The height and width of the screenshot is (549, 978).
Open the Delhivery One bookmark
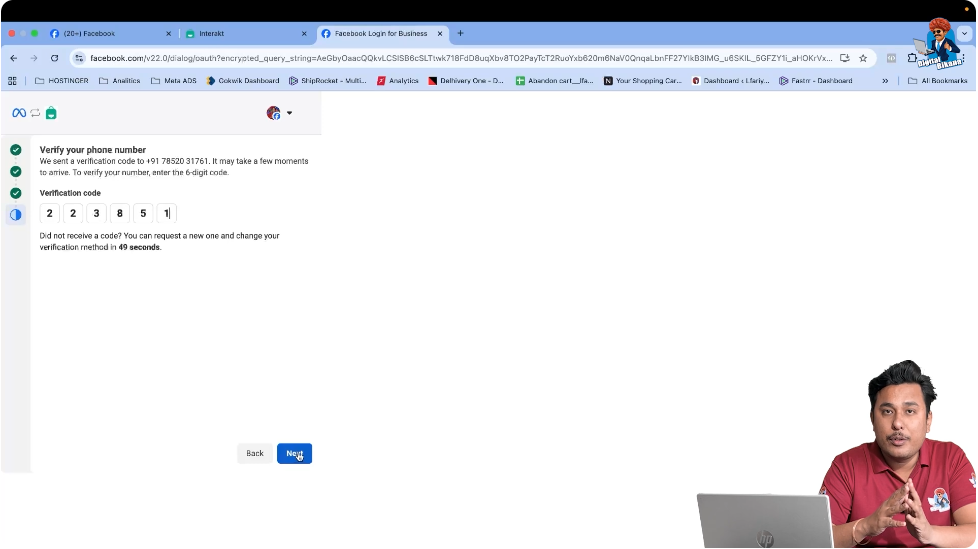[466, 80]
